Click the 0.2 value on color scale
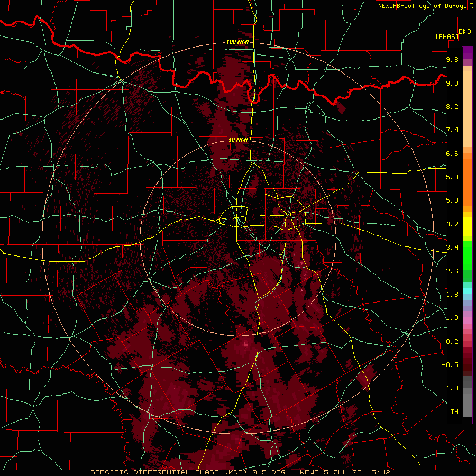The height and width of the screenshot is (476, 476). 452,342
